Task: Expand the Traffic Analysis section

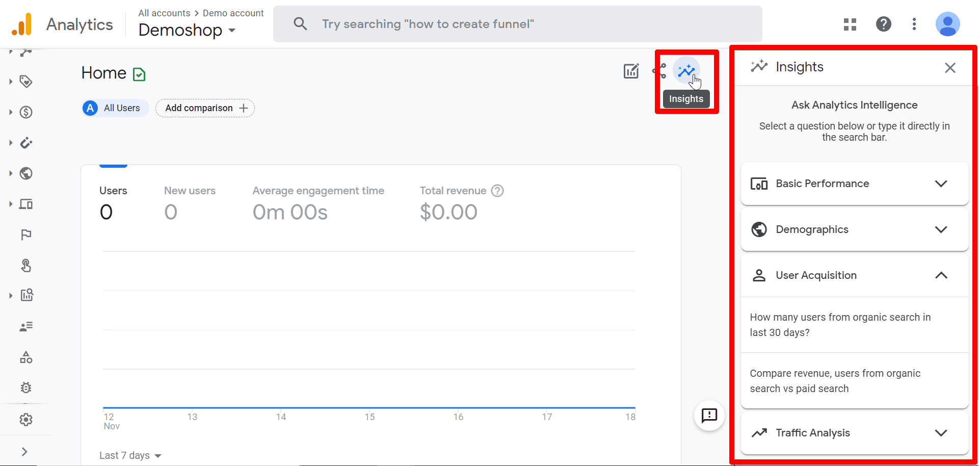Action: (x=855, y=433)
